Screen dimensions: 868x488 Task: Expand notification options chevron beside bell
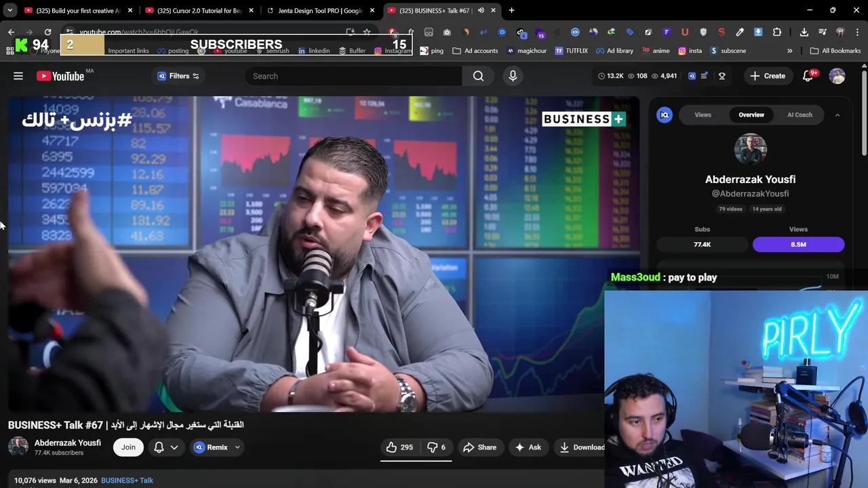click(x=174, y=447)
